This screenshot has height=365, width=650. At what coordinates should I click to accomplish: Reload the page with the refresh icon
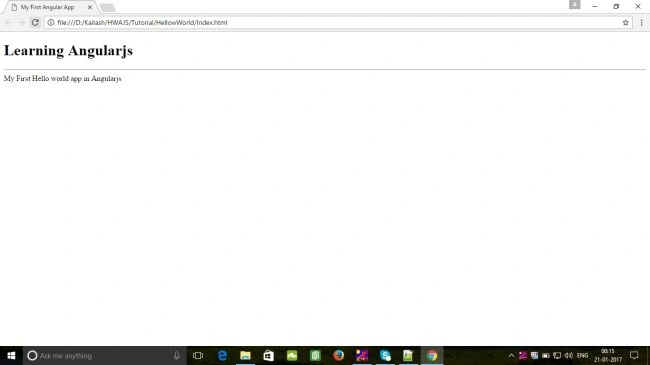(35, 22)
